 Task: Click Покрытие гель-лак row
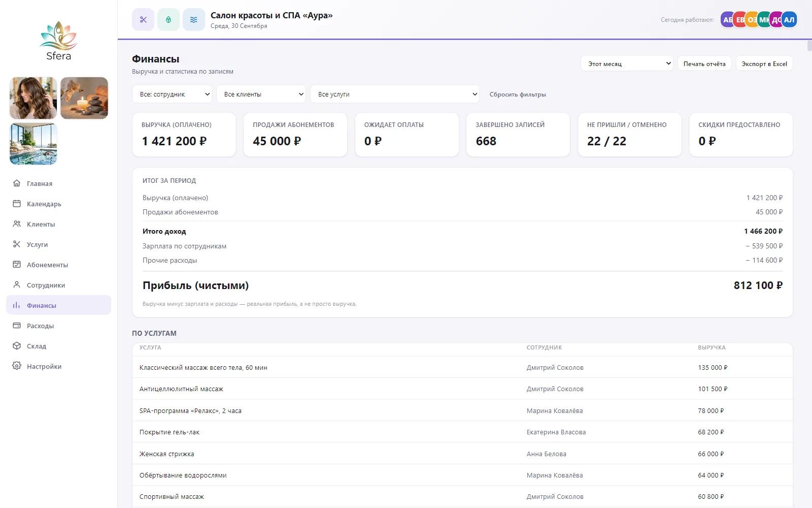point(462,432)
